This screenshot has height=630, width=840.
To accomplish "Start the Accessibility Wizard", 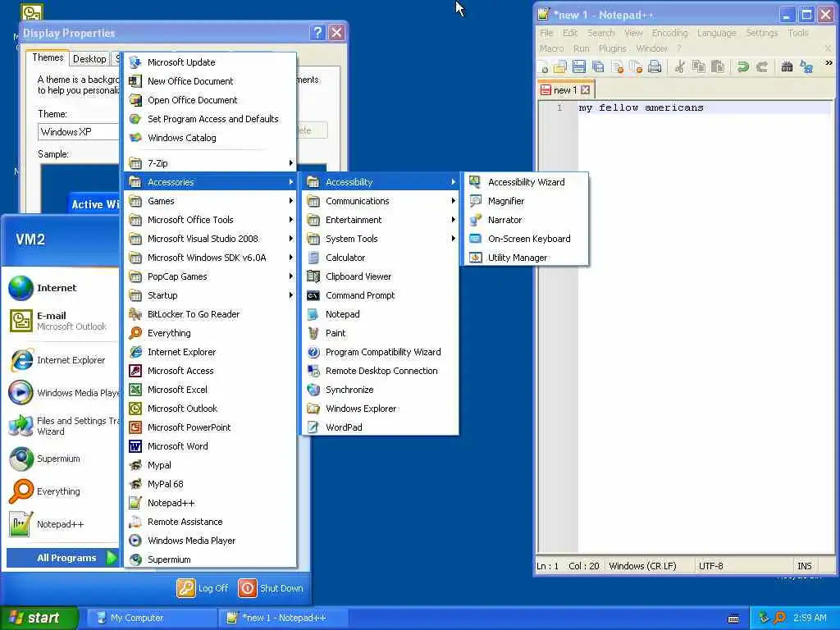I will pos(527,182).
